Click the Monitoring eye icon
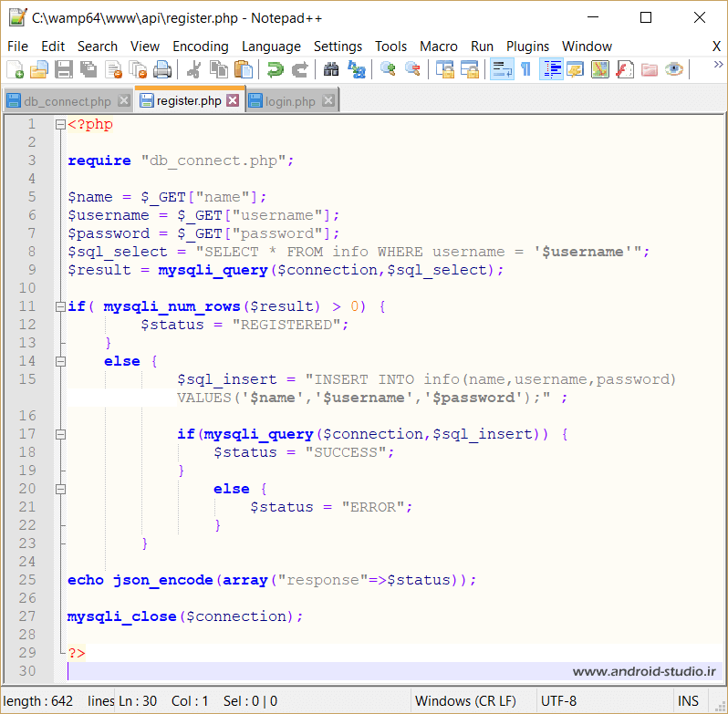728x714 pixels. tap(673, 69)
